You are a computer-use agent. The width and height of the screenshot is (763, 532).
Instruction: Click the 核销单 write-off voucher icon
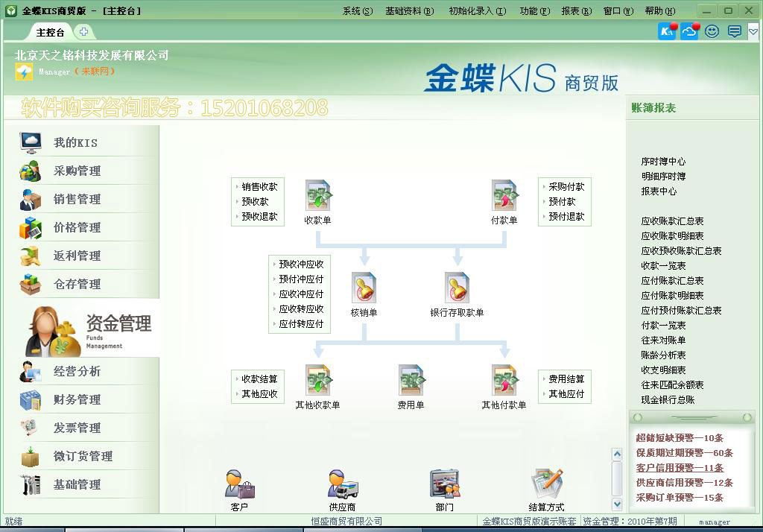click(x=364, y=287)
